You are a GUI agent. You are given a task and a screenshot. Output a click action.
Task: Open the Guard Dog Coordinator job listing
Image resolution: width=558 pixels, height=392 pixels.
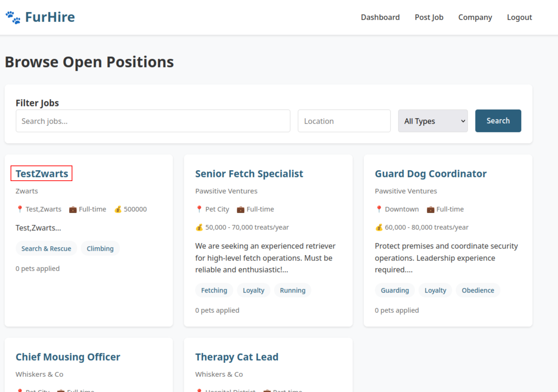[x=431, y=174]
